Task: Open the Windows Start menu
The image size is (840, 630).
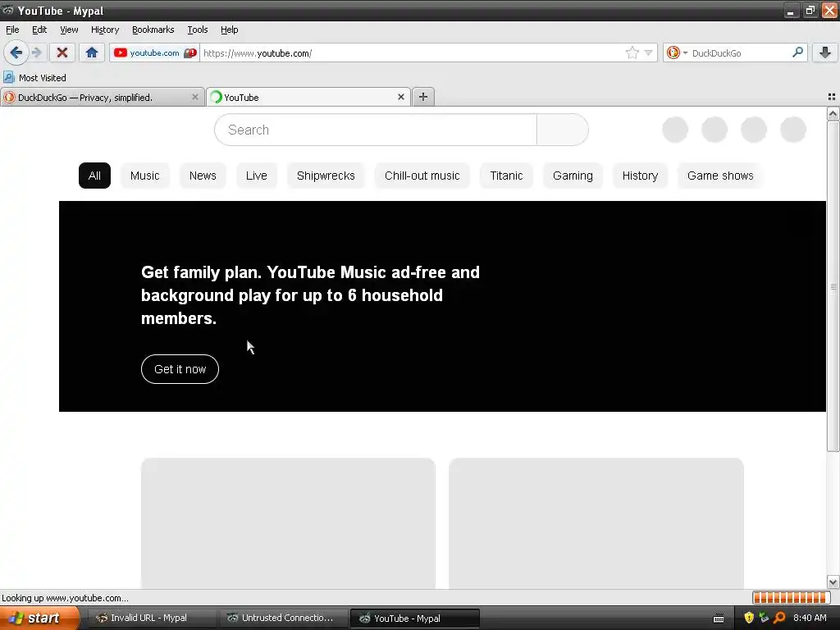Action: tap(38, 618)
